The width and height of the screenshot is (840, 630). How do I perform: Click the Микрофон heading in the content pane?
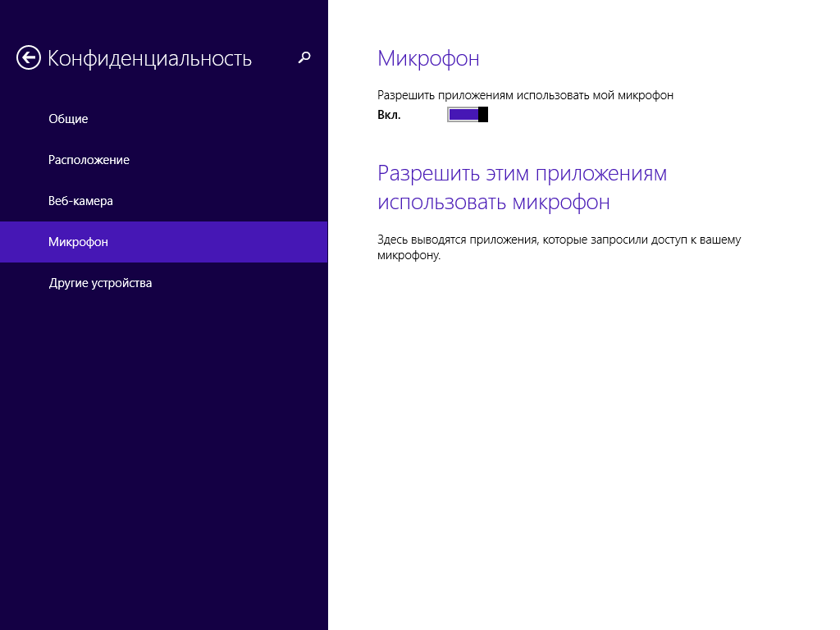(427, 58)
